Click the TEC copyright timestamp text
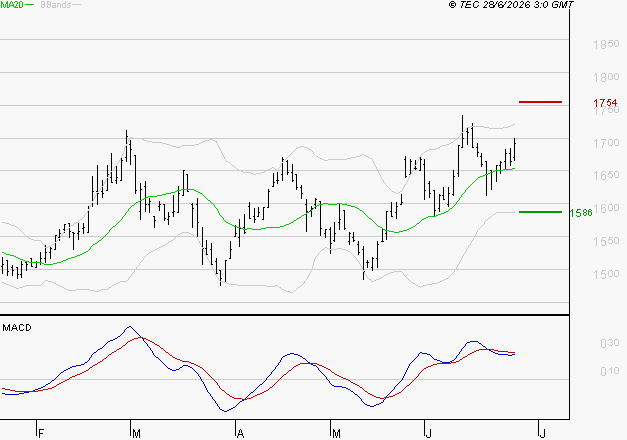The height and width of the screenshot is (440, 627). (x=511, y=4)
